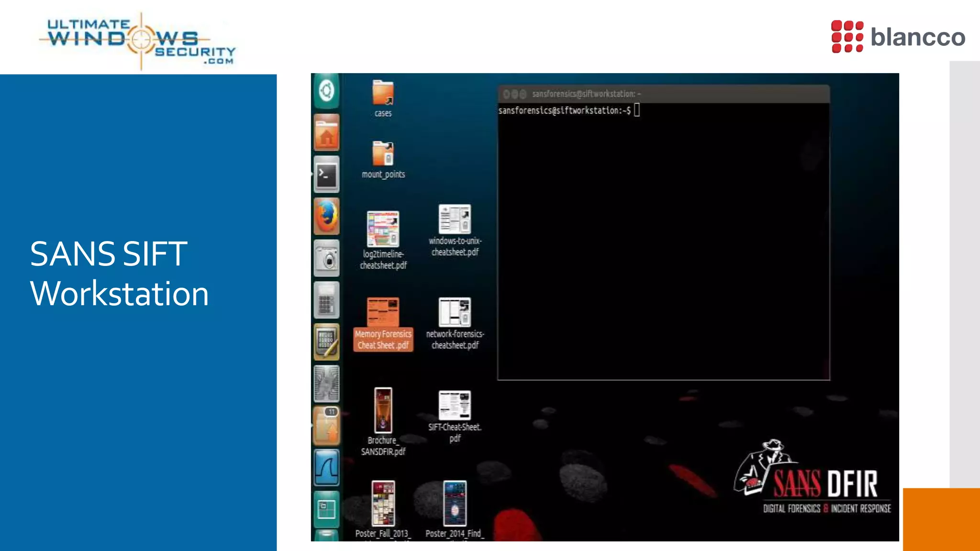Minimize the sansforensics terminal window
The image size is (980, 551).
tap(515, 94)
